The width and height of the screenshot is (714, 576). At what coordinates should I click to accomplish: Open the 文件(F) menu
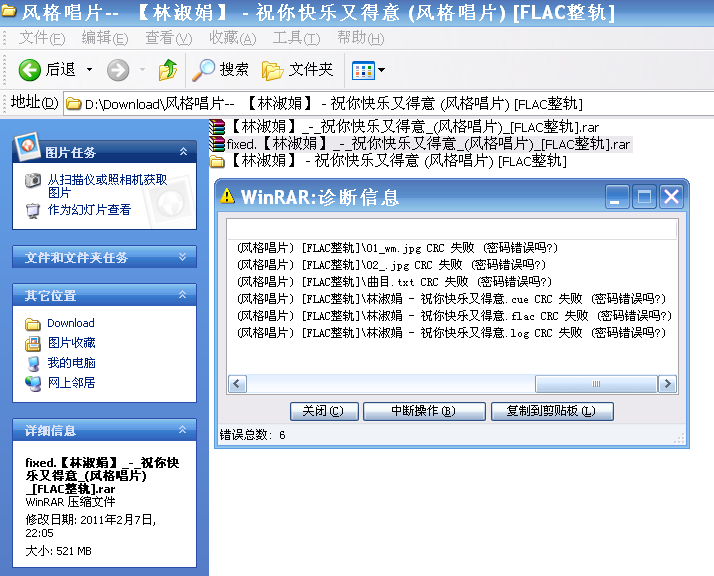(42, 38)
